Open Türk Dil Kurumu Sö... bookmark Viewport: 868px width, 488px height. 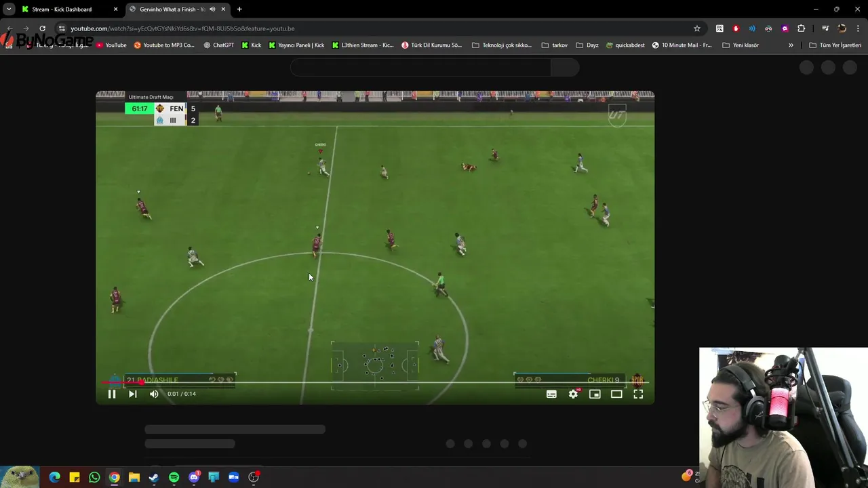click(x=432, y=45)
